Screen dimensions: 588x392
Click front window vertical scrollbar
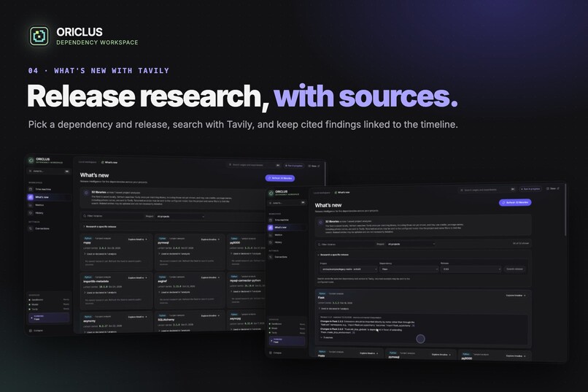[x=565, y=210]
